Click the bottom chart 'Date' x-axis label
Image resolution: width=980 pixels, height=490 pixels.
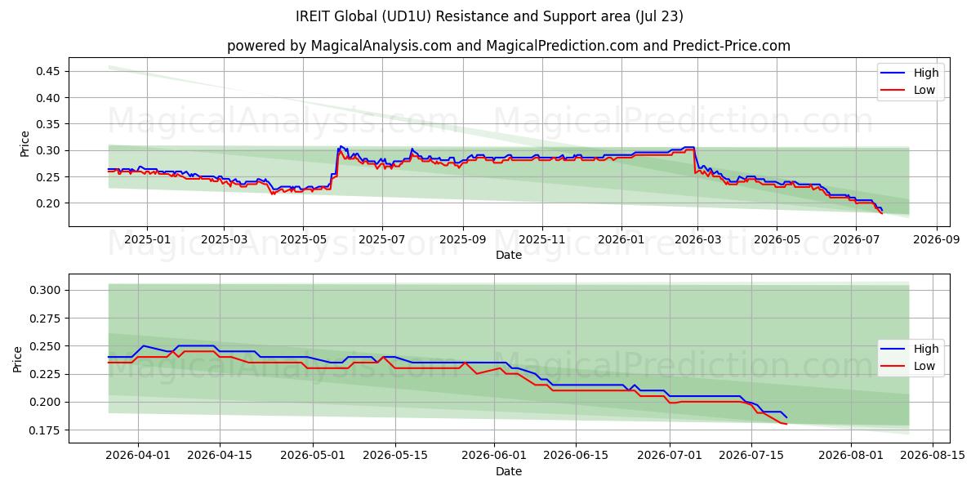pyautogui.click(x=508, y=471)
